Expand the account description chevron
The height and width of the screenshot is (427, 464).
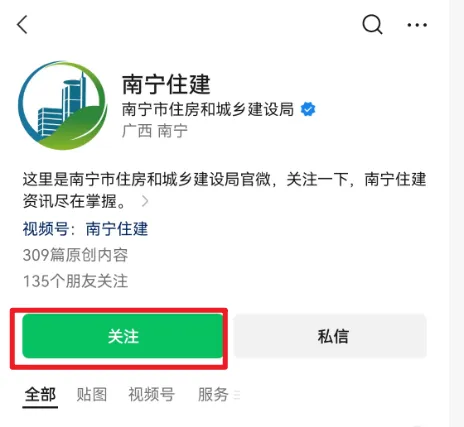pos(145,201)
